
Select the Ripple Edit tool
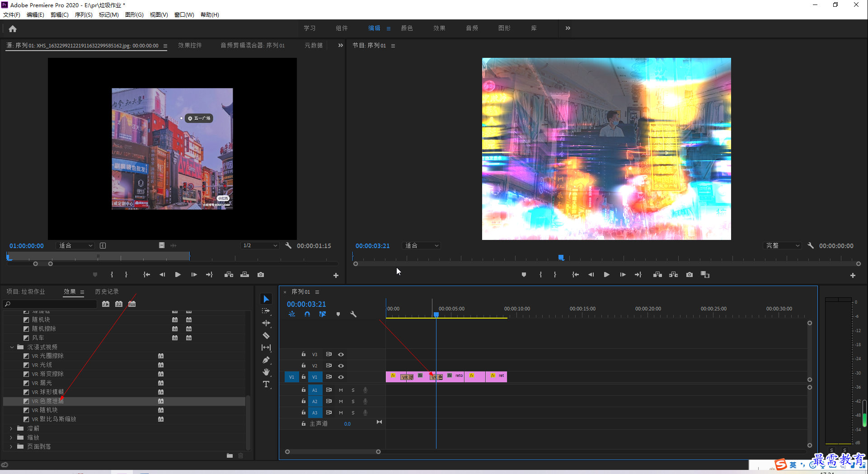click(x=266, y=323)
